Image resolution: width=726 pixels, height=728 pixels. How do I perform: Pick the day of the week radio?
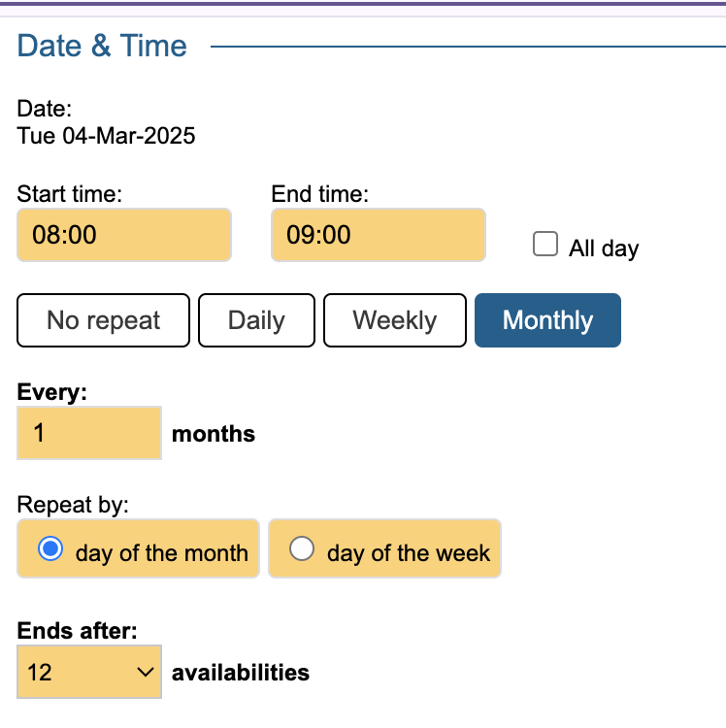pos(302,549)
